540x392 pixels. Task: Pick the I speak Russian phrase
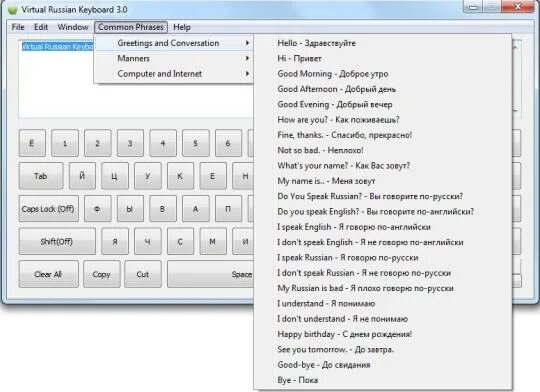click(x=382, y=258)
